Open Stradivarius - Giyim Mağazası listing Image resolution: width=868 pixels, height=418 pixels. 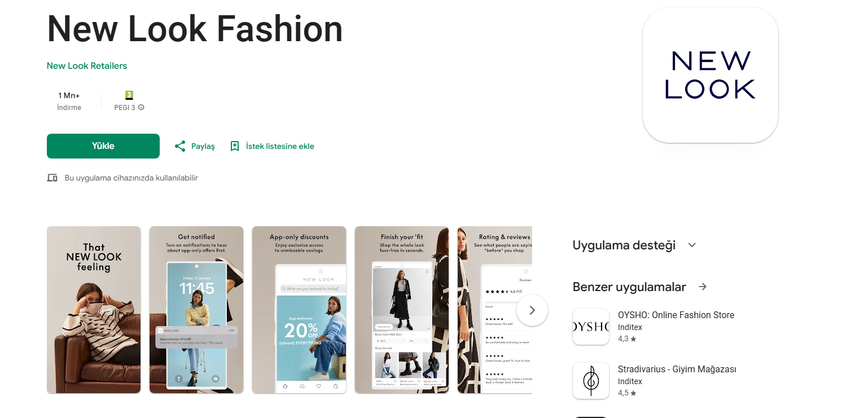click(677, 369)
